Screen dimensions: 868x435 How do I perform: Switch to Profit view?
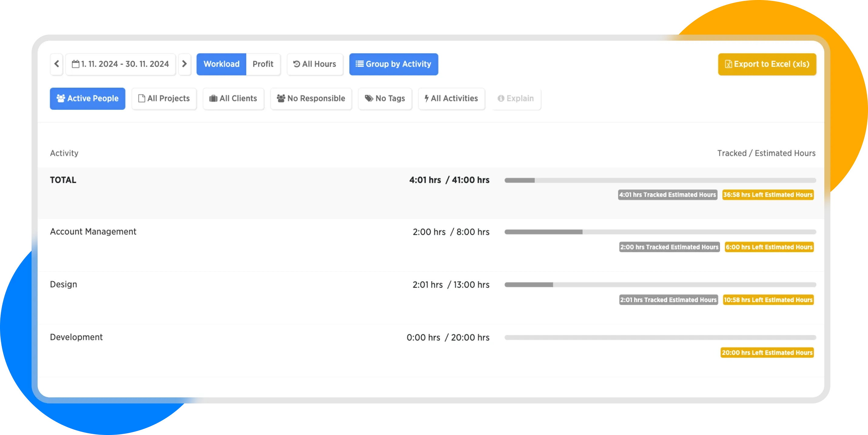[263, 64]
